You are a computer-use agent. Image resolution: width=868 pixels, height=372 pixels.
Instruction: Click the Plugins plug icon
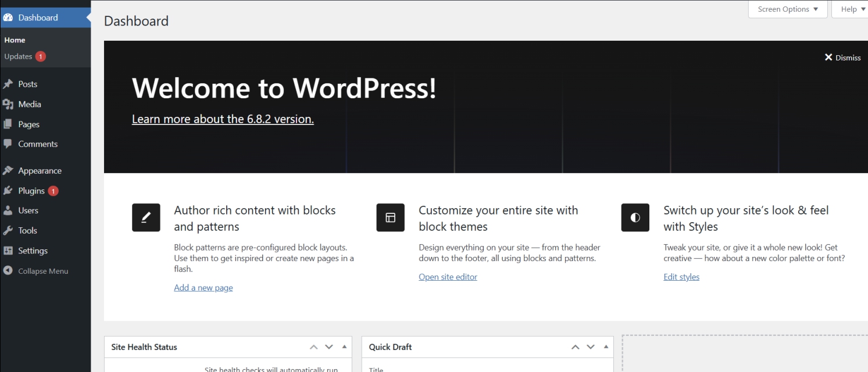click(8, 191)
